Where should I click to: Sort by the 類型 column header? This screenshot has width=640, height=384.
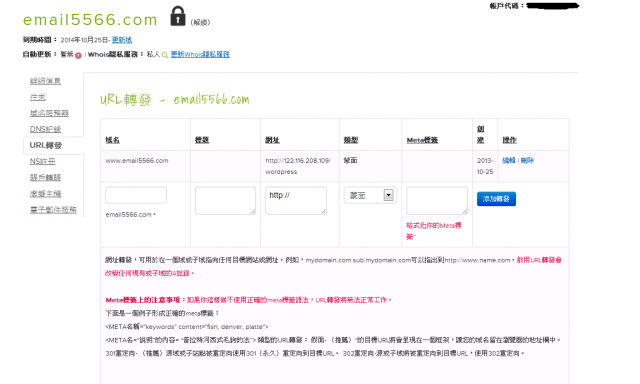click(351, 140)
